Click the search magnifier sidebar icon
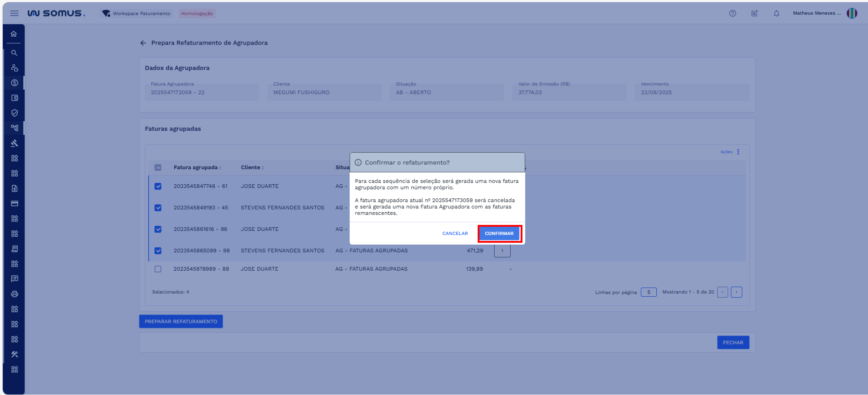Screen dimensions: 868x395 pos(14,53)
